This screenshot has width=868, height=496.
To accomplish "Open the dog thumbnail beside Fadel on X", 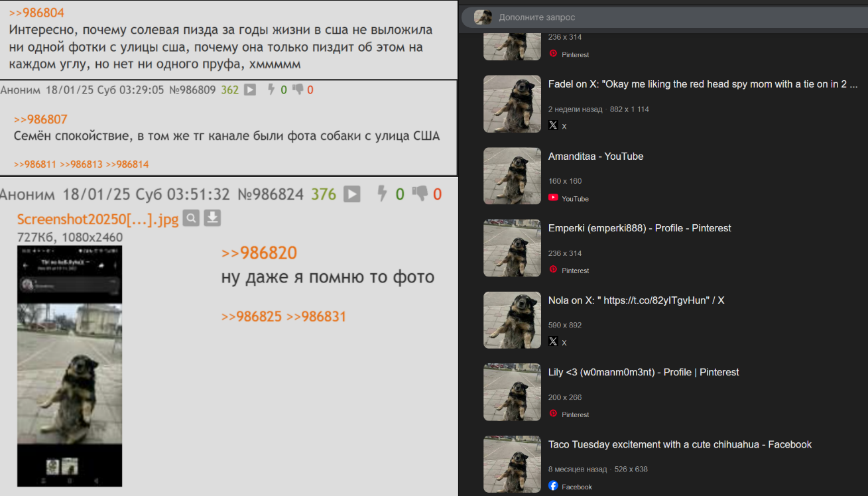I will point(512,103).
